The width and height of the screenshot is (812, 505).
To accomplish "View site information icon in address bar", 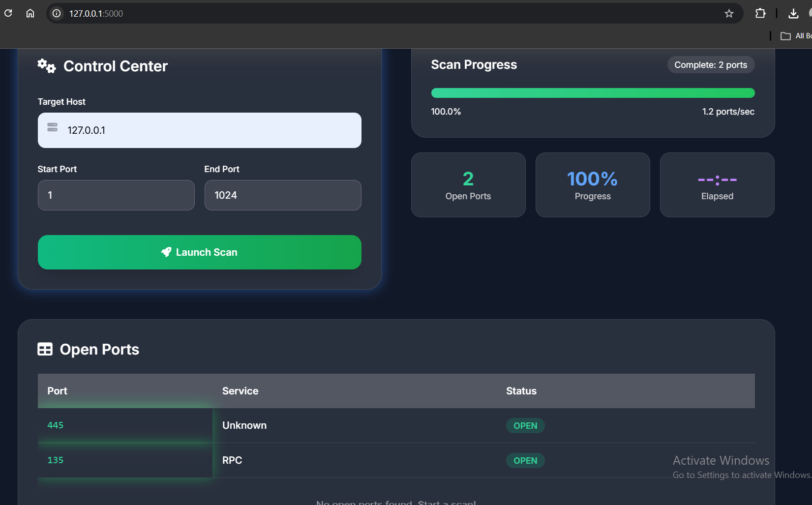I will [x=57, y=13].
